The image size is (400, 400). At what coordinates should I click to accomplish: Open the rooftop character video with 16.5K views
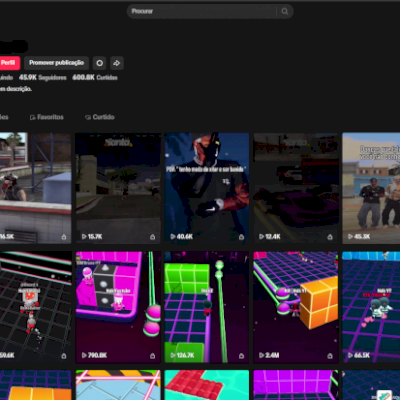(36, 188)
